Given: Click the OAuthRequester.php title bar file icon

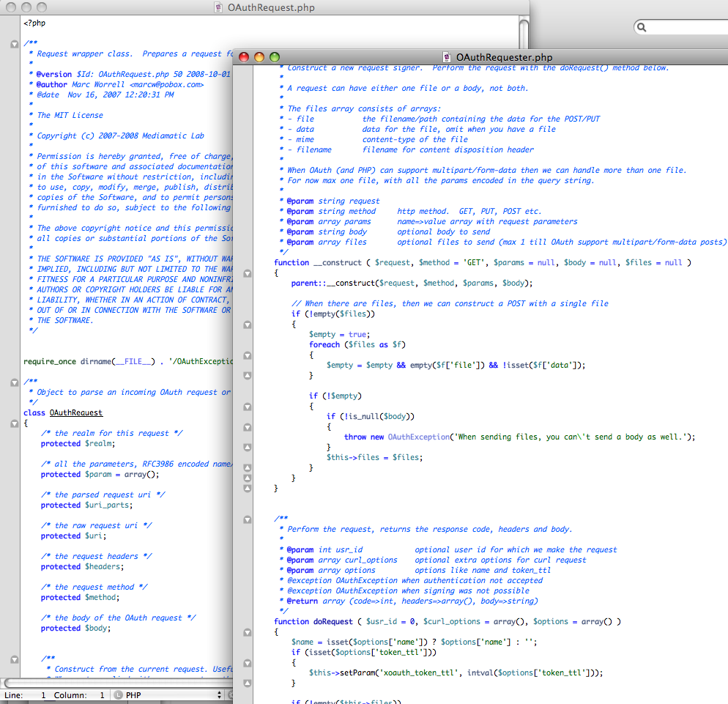Looking at the screenshot, I should click(447, 57).
